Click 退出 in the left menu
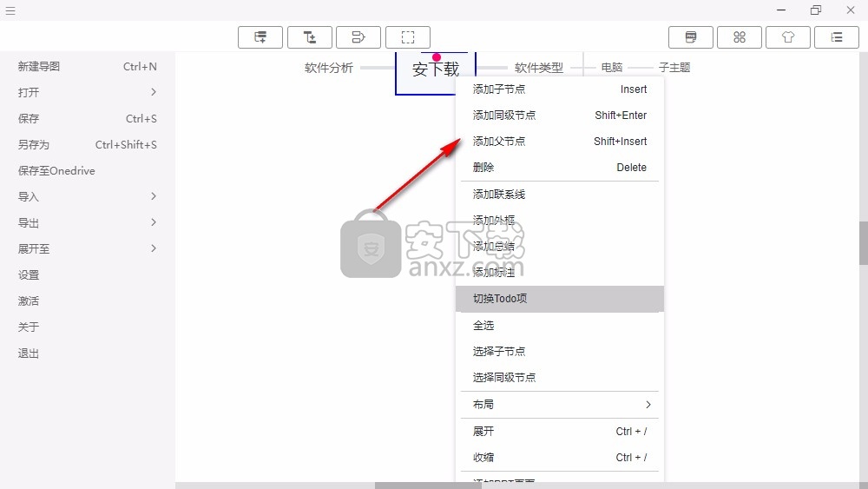Viewport: 868px width, 489px height. pyautogui.click(x=87, y=353)
